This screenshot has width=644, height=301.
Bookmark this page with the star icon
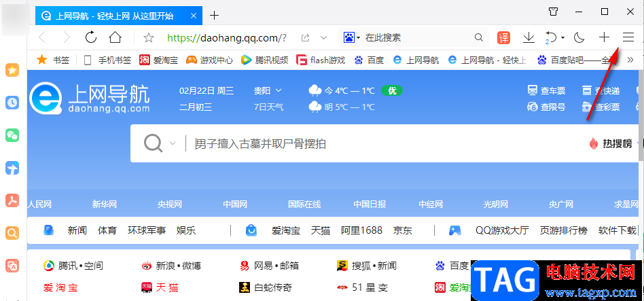pyautogui.click(x=148, y=38)
